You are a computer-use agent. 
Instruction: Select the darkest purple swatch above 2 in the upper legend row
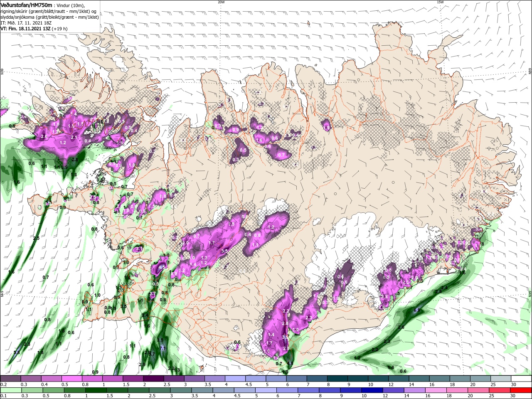[153, 378]
